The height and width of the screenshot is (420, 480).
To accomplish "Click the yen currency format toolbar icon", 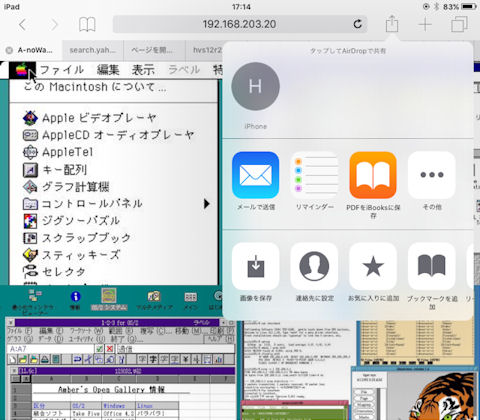I will tap(185, 359).
